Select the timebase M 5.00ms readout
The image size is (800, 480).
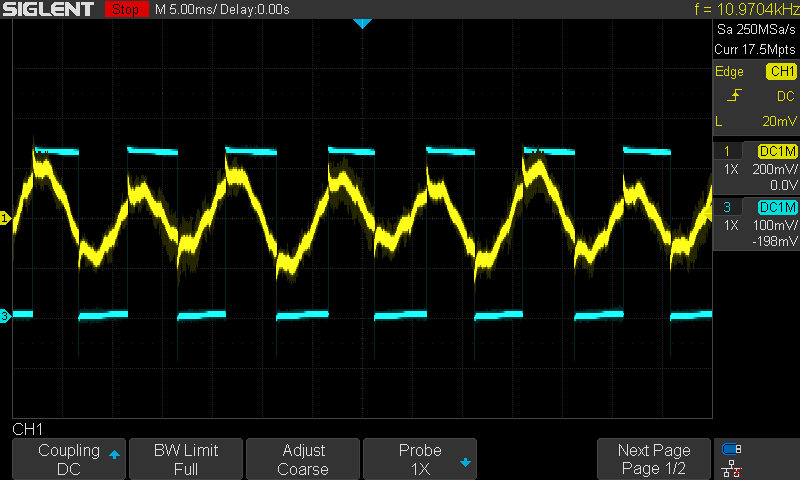pos(185,9)
